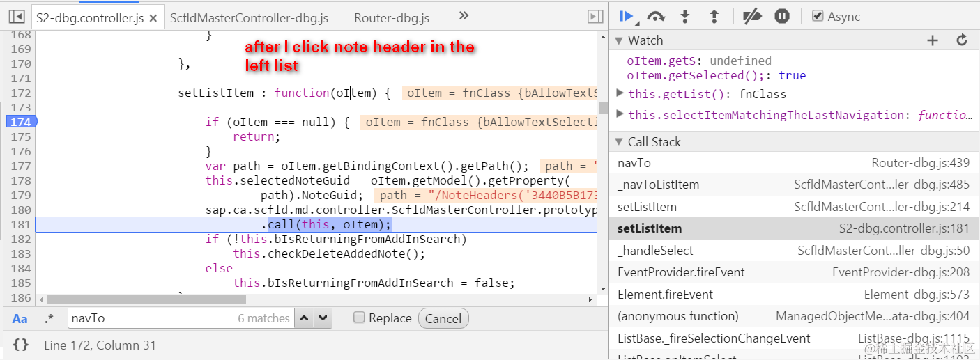The width and height of the screenshot is (980, 360).
Task: Toggle the debugger sidebar panel icon
Action: 595,17
